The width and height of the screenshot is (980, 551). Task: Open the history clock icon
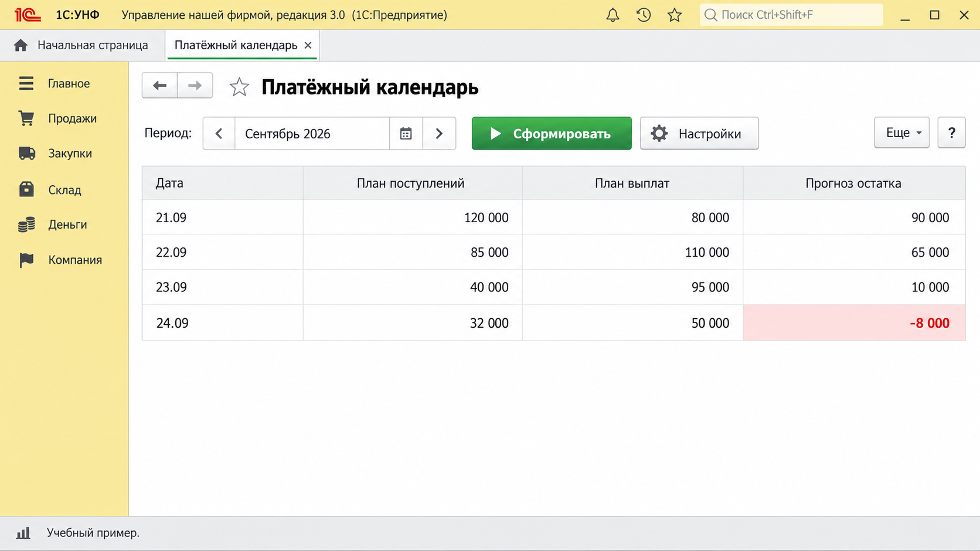tap(644, 15)
